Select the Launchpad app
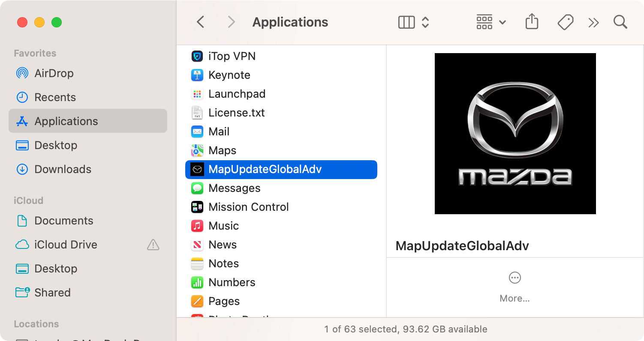Screen dimensions: 644x341 coord(281,94)
